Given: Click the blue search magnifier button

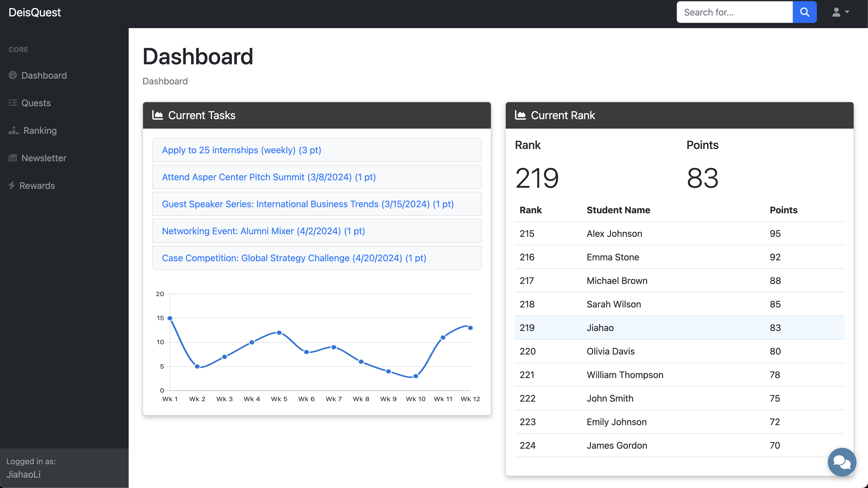Looking at the screenshot, I should (x=804, y=12).
